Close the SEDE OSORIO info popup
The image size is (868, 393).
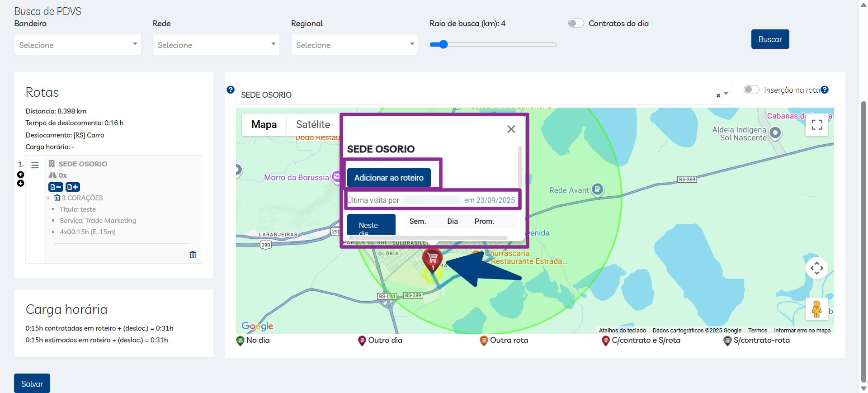[x=511, y=129]
